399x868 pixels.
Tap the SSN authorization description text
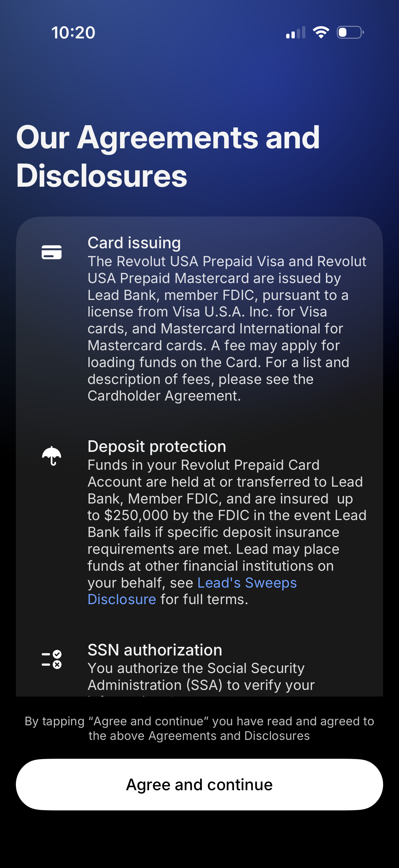pyautogui.click(x=201, y=676)
